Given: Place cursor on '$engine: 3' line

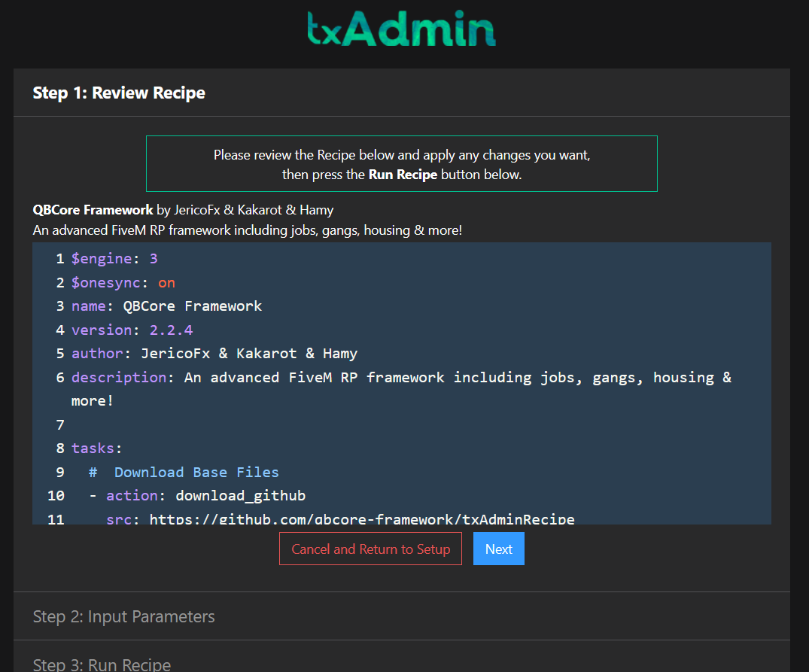Looking at the screenshot, I should pyautogui.click(x=114, y=258).
